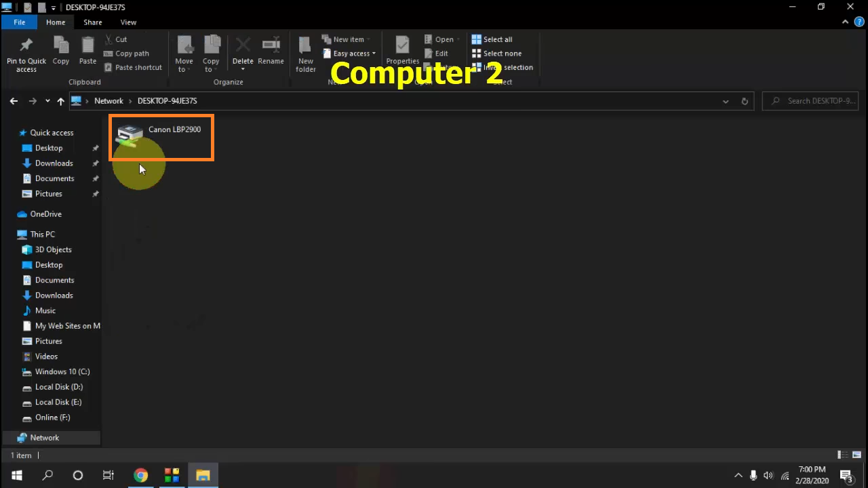Screen dimensions: 868x488
Task: Click the Delete ribbon button
Action: click(x=243, y=54)
